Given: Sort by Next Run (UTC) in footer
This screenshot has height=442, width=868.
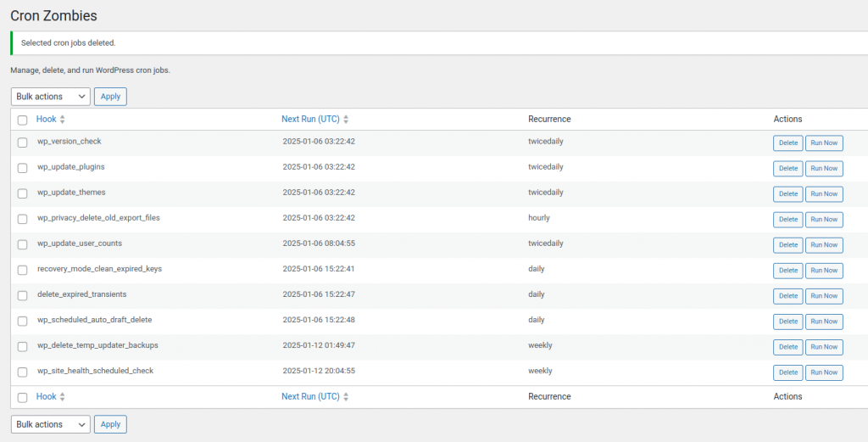Looking at the screenshot, I should (x=310, y=397).
